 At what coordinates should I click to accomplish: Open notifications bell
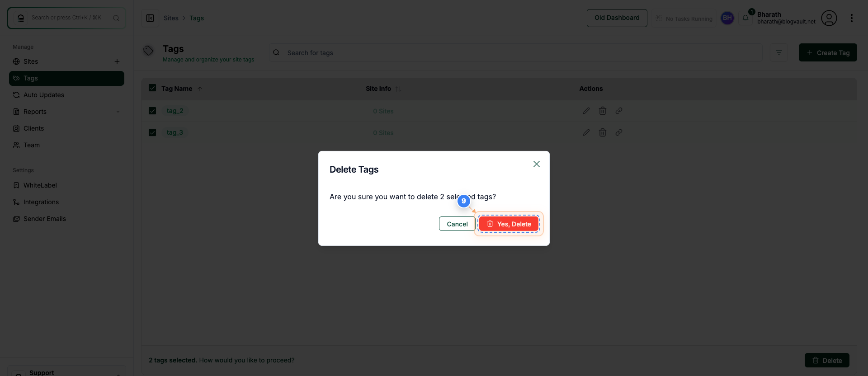[746, 18]
